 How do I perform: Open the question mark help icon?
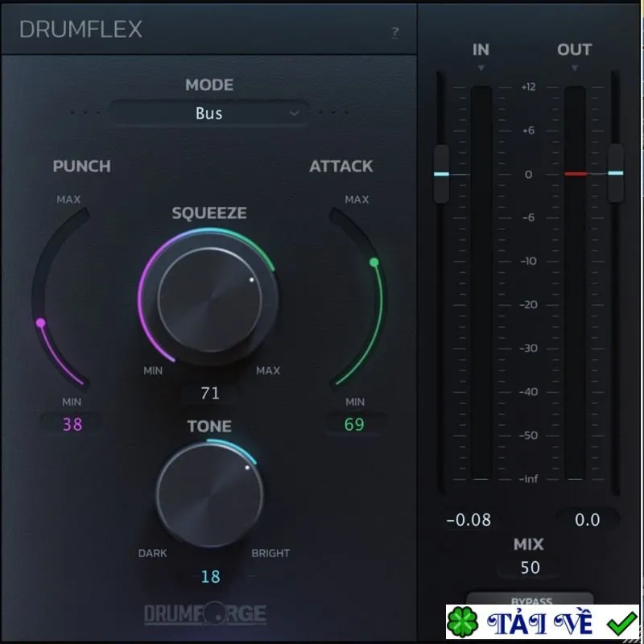pos(394,32)
